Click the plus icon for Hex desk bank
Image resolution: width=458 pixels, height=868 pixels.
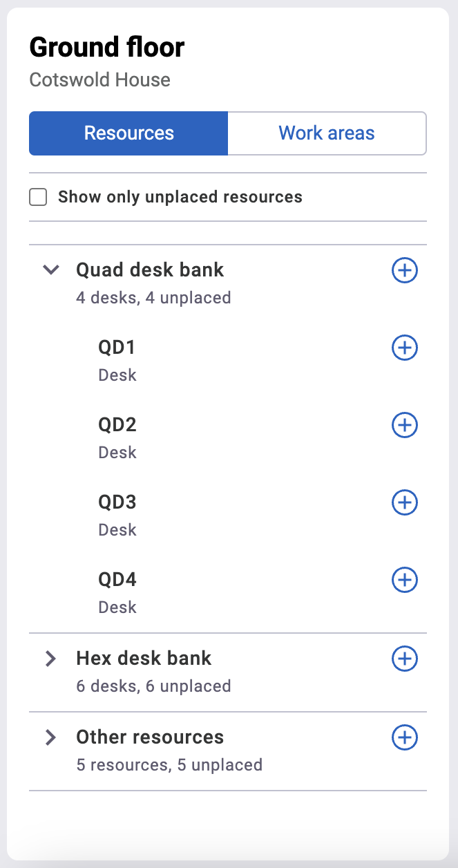pyautogui.click(x=405, y=659)
